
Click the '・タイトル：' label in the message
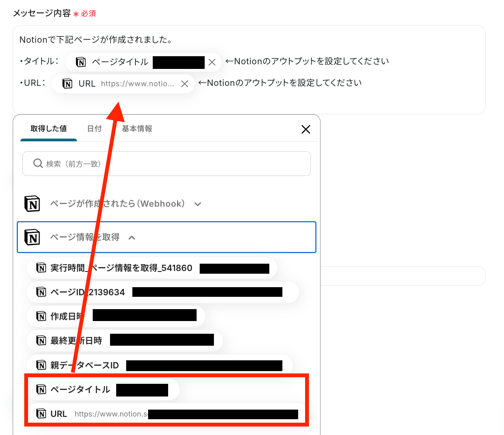tap(39, 61)
